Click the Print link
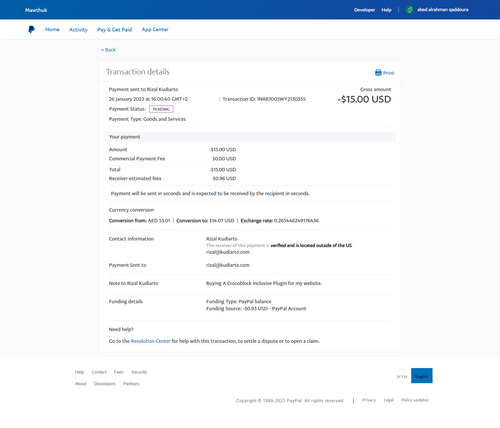This screenshot has height=428, width=500. pos(388,73)
